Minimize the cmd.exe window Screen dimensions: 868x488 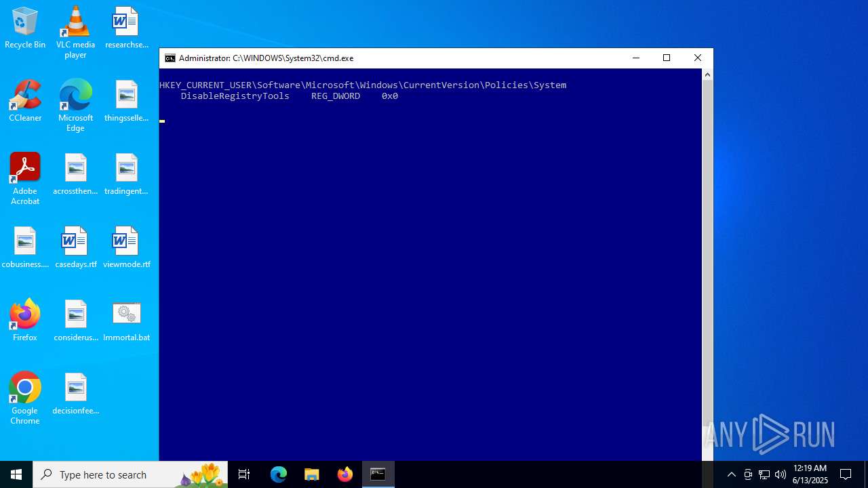(635, 58)
